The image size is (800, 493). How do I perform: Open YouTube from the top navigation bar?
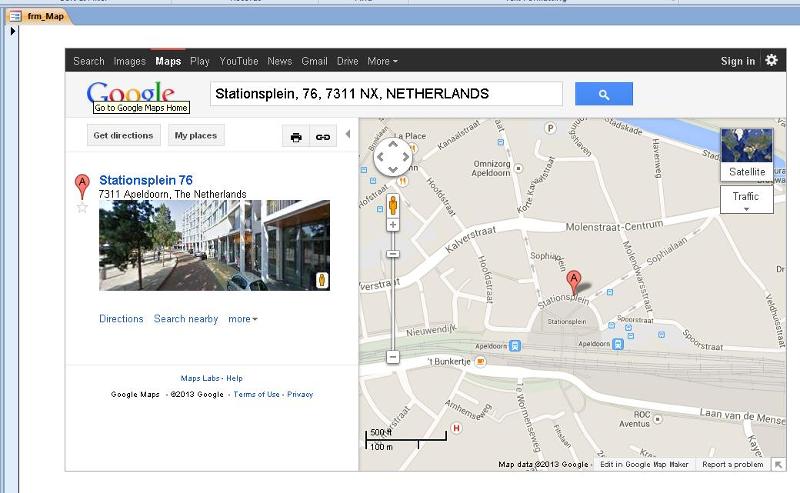pyautogui.click(x=239, y=61)
